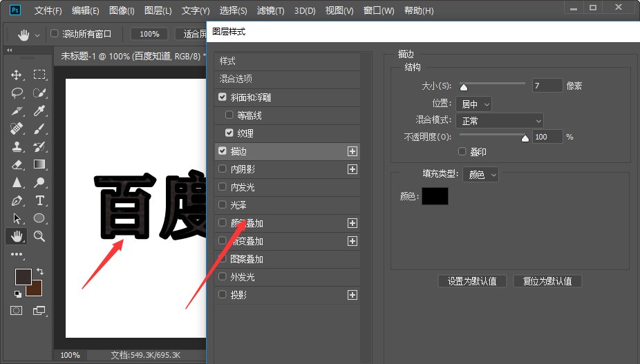This screenshot has height=364, width=640.
Task: Check the 叠印 overprint checkbox
Action: [x=462, y=151]
